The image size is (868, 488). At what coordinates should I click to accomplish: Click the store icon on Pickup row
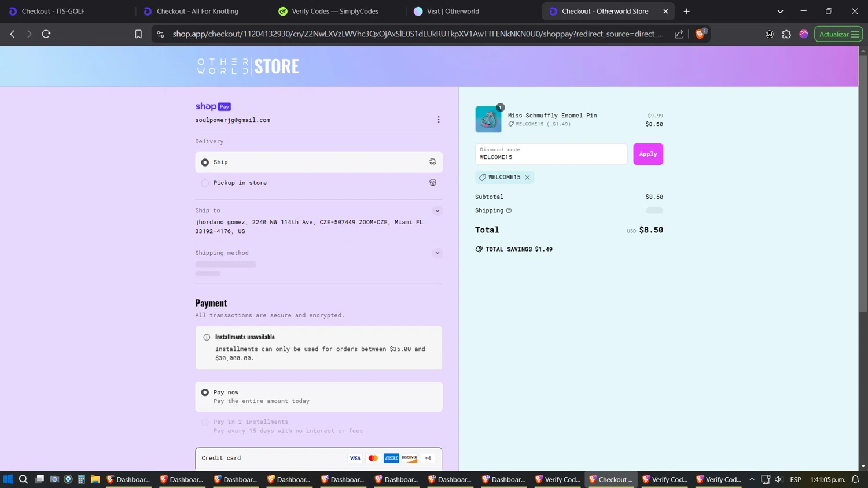(433, 183)
